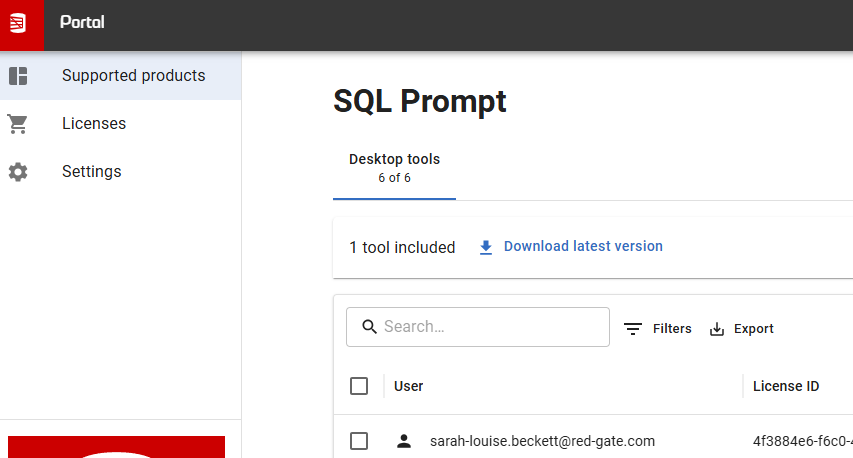
Task: Tick the checkbox for sarah-louise.beckett row
Action: pyautogui.click(x=359, y=441)
